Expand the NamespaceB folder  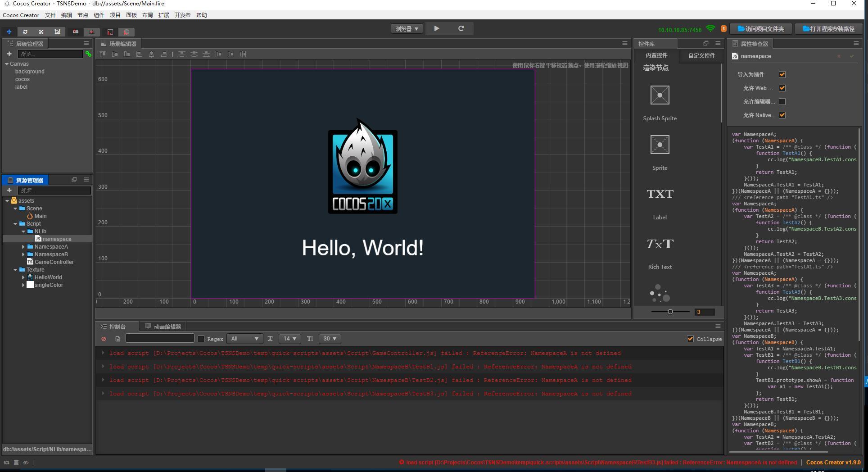point(23,254)
